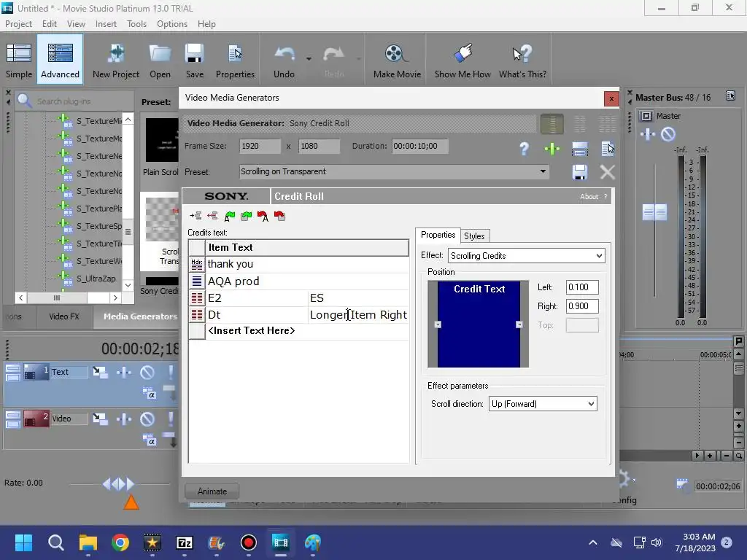This screenshot has width=747, height=560.
Task: Click the Master Bus volume fader
Action: point(654,212)
